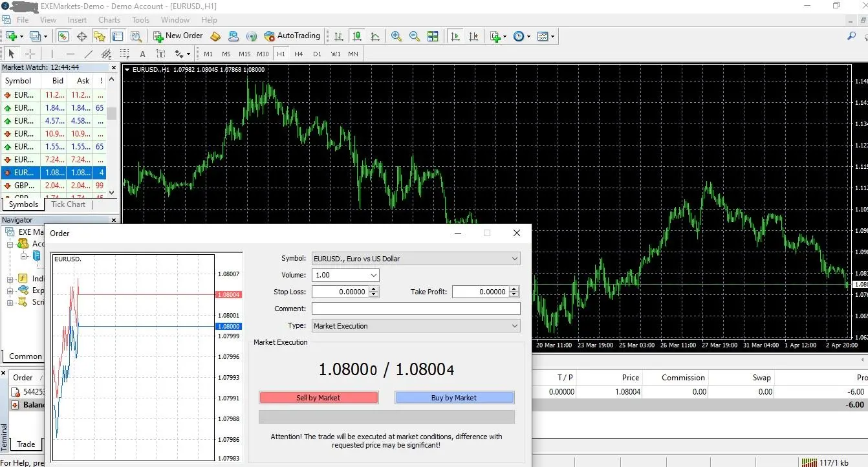Expand the Accounts tree node in Navigator
Viewport: 868px width, 467px height.
10,244
